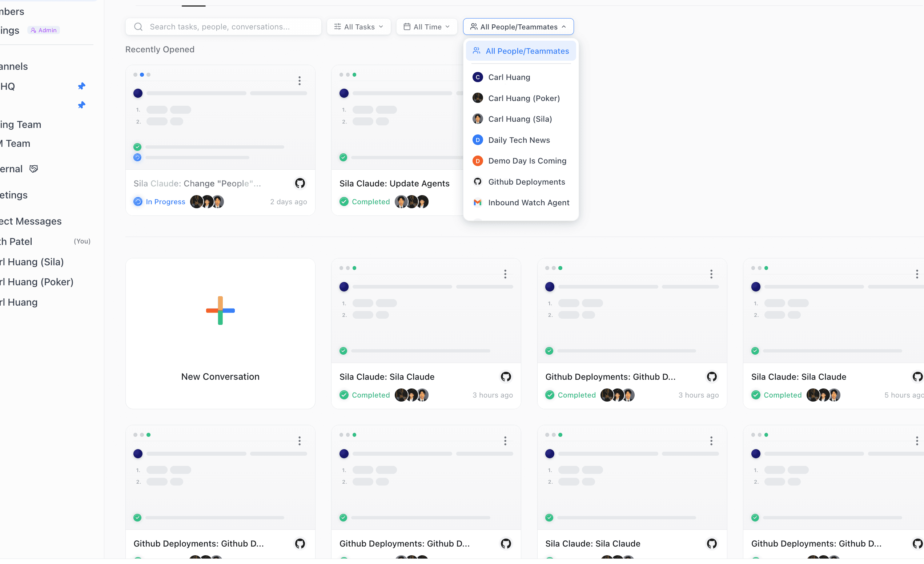Collapse the All People/Teammates dropdown
The width and height of the screenshot is (924, 564).
518,27
